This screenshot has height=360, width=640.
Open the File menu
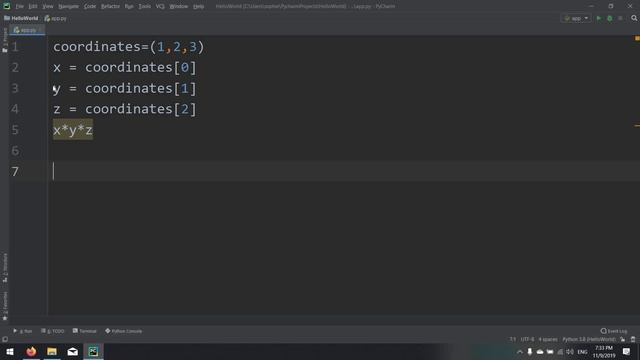(20, 7)
